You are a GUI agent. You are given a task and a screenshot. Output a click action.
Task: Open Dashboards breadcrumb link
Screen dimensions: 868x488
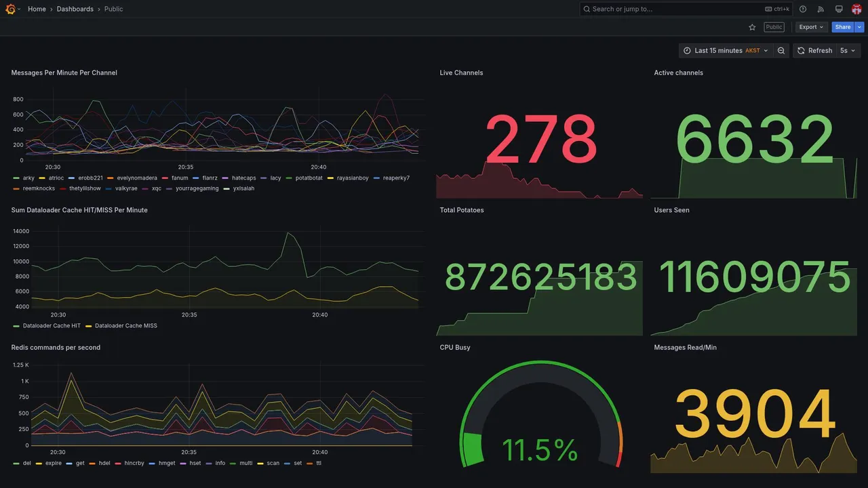(75, 9)
